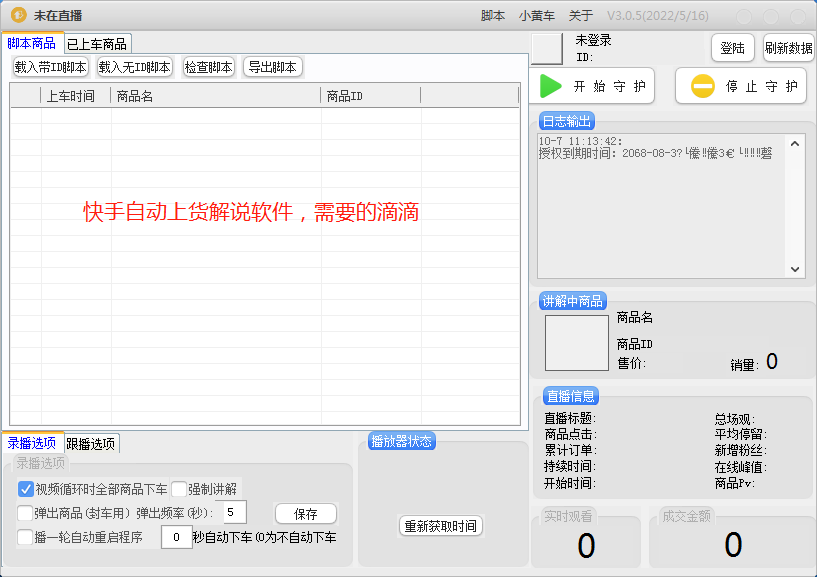The width and height of the screenshot is (817, 577).
Task: Open the 小黄车 menu
Action: 537,16
